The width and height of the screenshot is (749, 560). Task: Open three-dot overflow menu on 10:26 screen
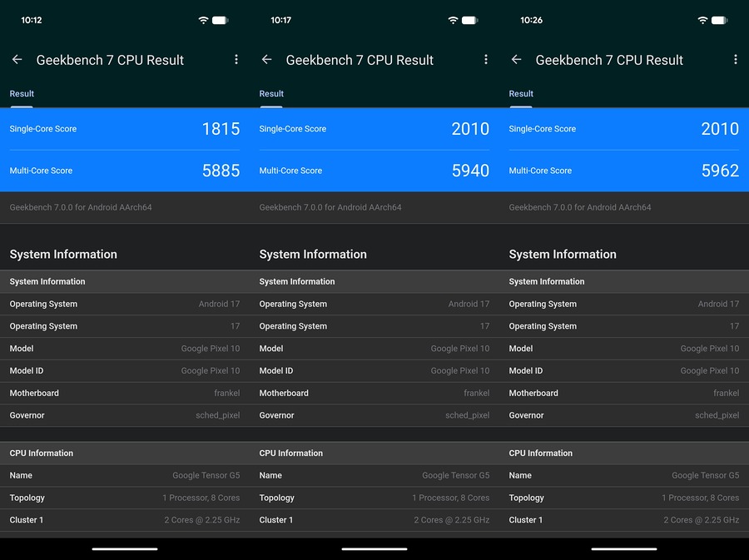click(x=736, y=60)
